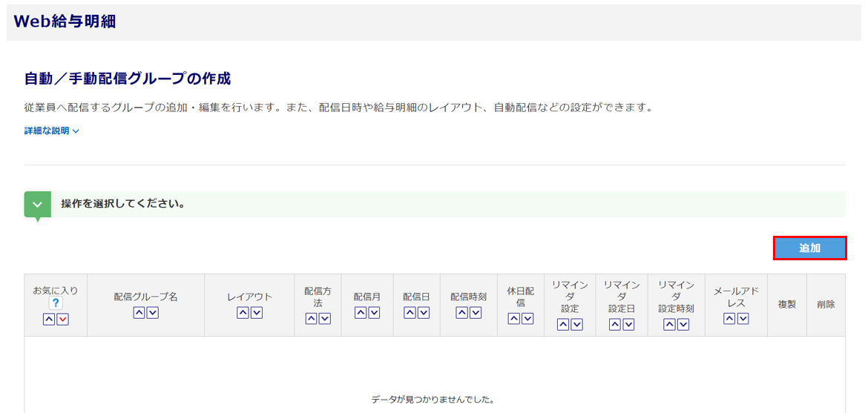Screen dimensions: 868x413
Task: Sort 配信方法 column descending
Action: (324, 319)
